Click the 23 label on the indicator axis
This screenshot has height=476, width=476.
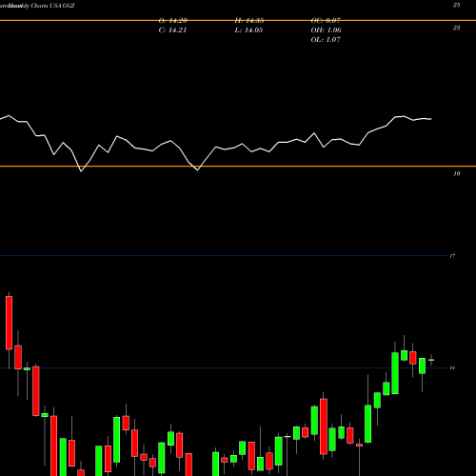(x=456, y=28)
